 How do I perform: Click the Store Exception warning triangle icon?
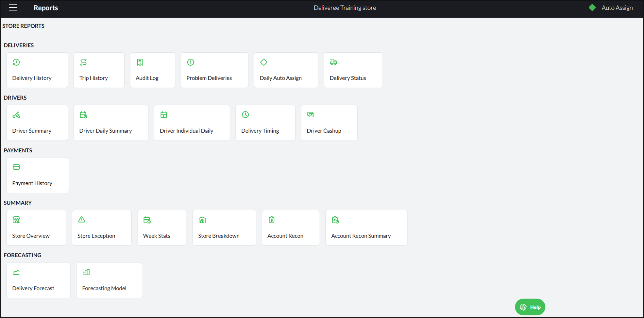82,220
